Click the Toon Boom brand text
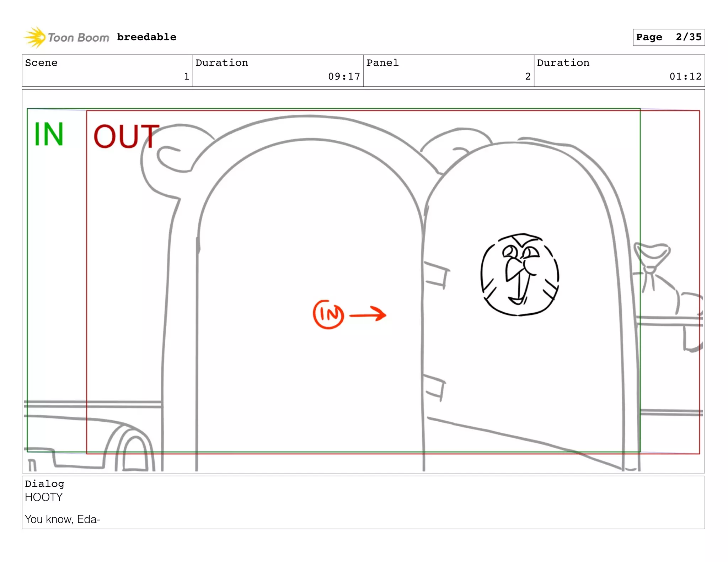The width and height of the screenshot is (728, 562). pos(79,38)
